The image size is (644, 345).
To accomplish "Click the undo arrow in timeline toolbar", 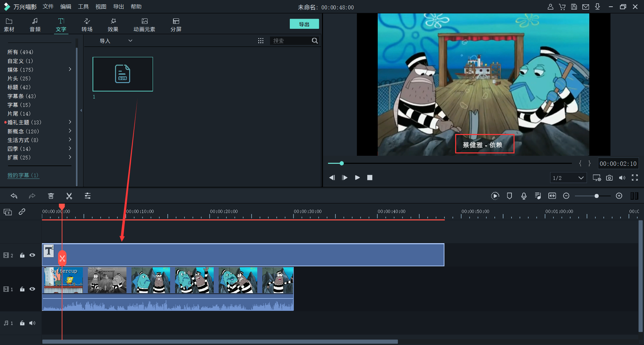I will (14, 196).
